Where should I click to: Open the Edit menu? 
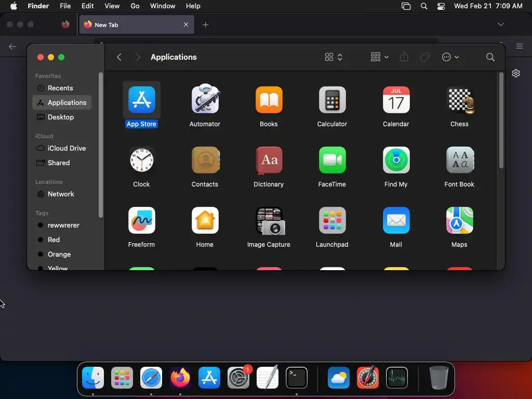87,6
